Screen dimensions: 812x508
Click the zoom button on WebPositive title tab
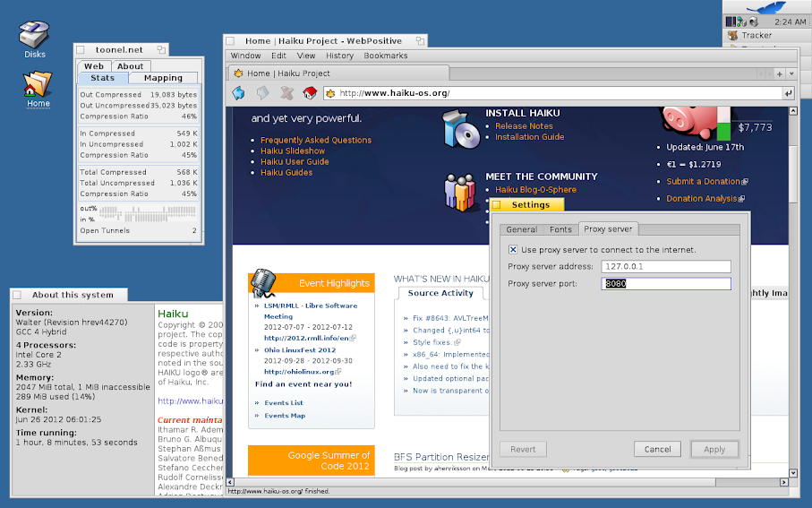(x=420, y=41)
